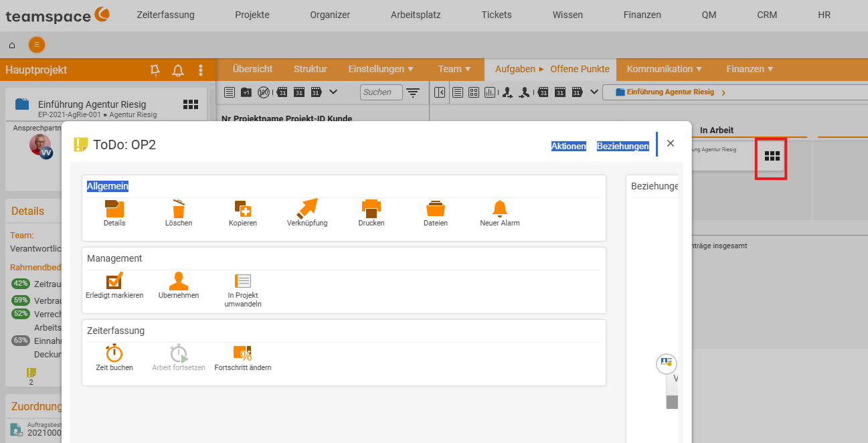Close the ToDo: OP2 dialog

pos(671,143)
